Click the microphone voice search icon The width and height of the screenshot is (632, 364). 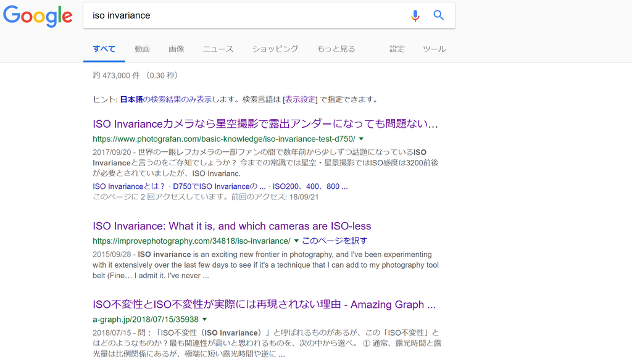coord(415,15)
